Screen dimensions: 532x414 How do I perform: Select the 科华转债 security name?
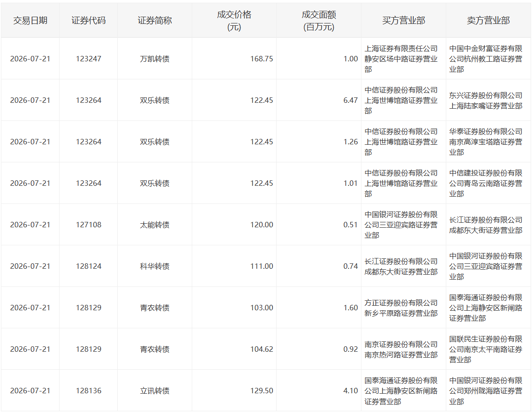click(x=155, y=266)
